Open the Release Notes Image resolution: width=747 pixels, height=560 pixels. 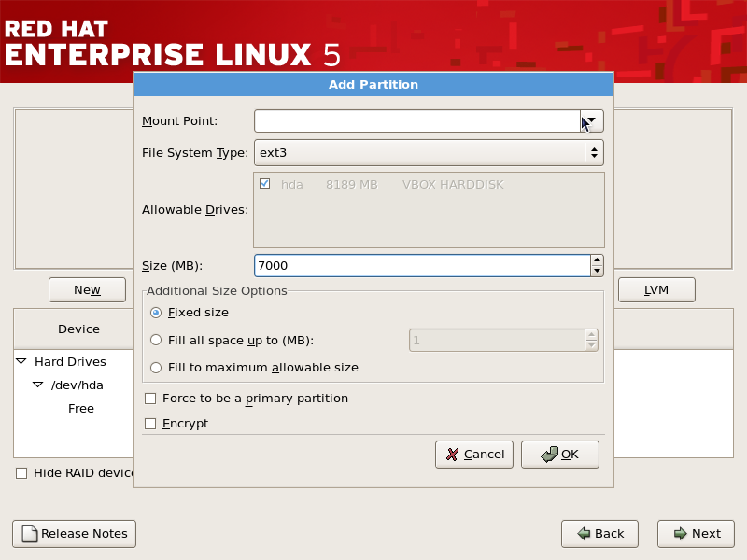pyautogui.click(x=75, y=533)
